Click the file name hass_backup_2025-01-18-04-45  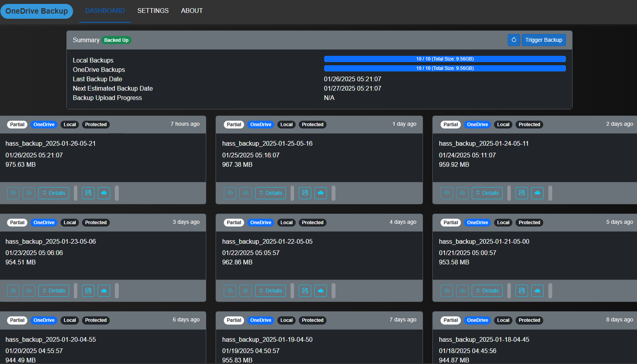pyautogui.click(x=484, y=340)
